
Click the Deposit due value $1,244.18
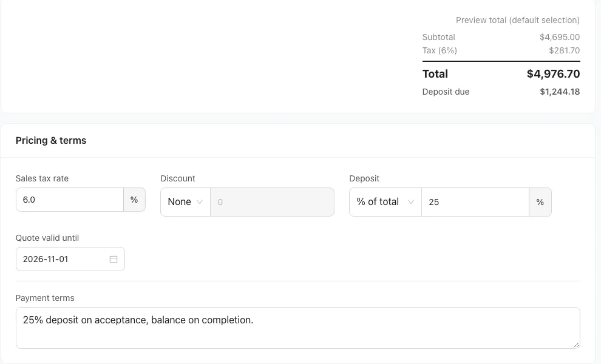coord(560,92)
